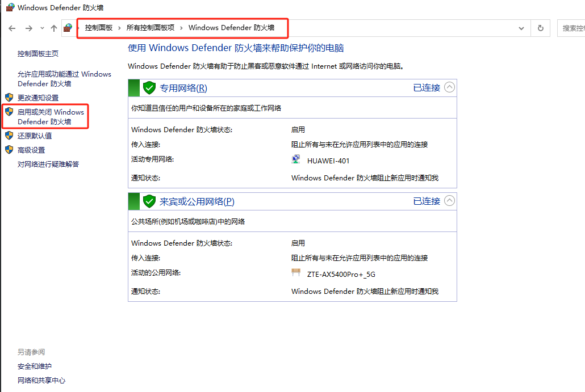The width and height of the screenshot is (585, 392).
Task: Open address bar history dropdown
Action: coord(521,28)
